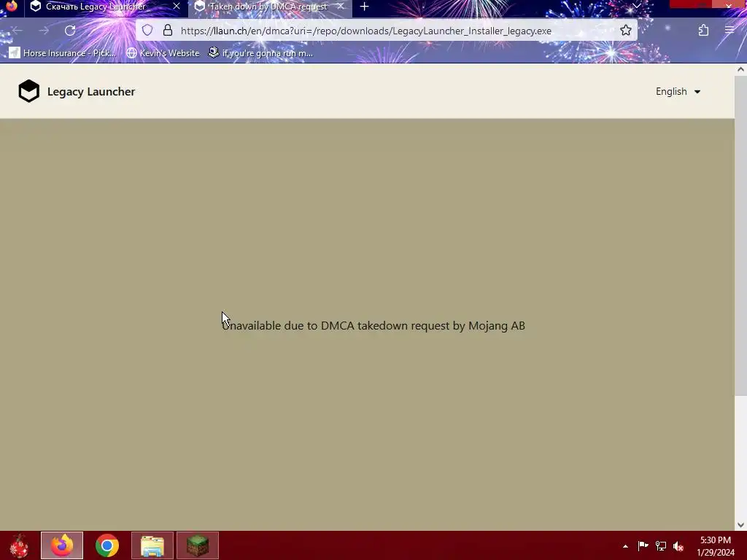Image resolution: width=747 pixels, height=560 pixels.
Task: Reload the current page
Action: pyautogui.click(x=70, y=31)
